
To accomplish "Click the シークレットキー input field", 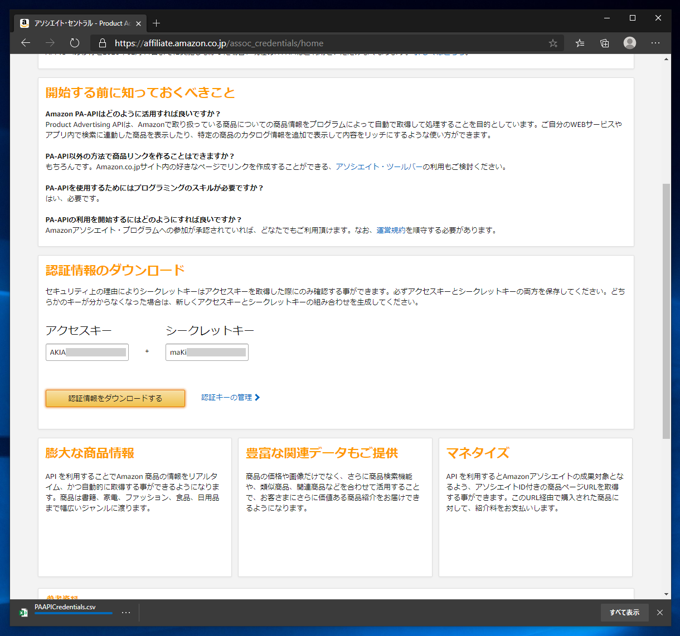I will 207,352.
